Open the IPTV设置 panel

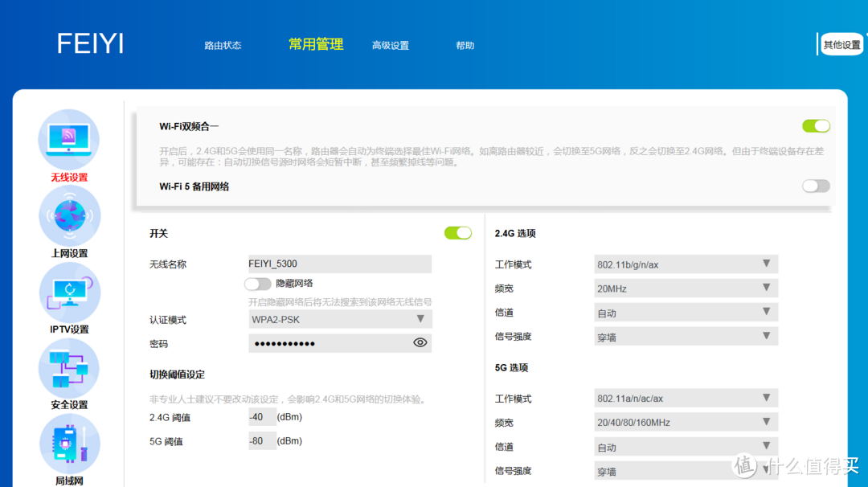click(69, 291)
